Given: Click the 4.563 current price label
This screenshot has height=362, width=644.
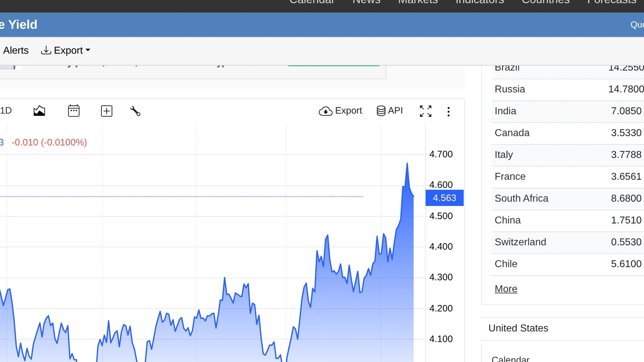Looking at the screenshot, I should coord(444,198).
